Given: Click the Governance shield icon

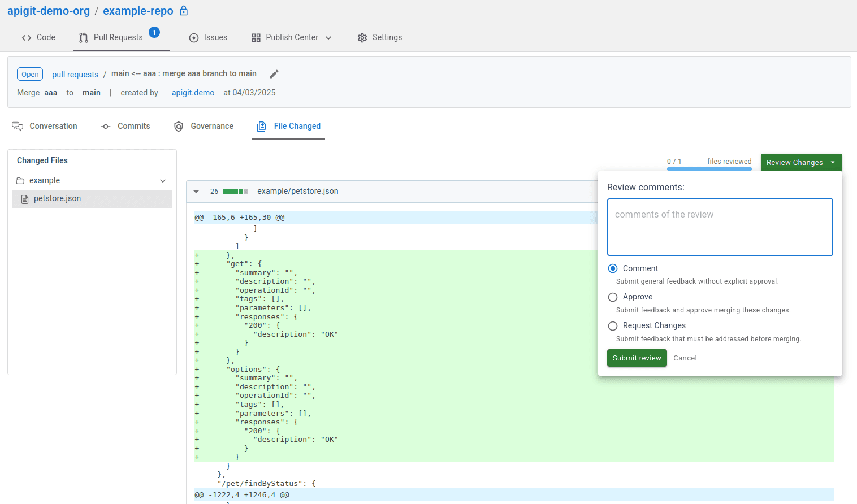Looking at the screenshot, I should (179, 127).
